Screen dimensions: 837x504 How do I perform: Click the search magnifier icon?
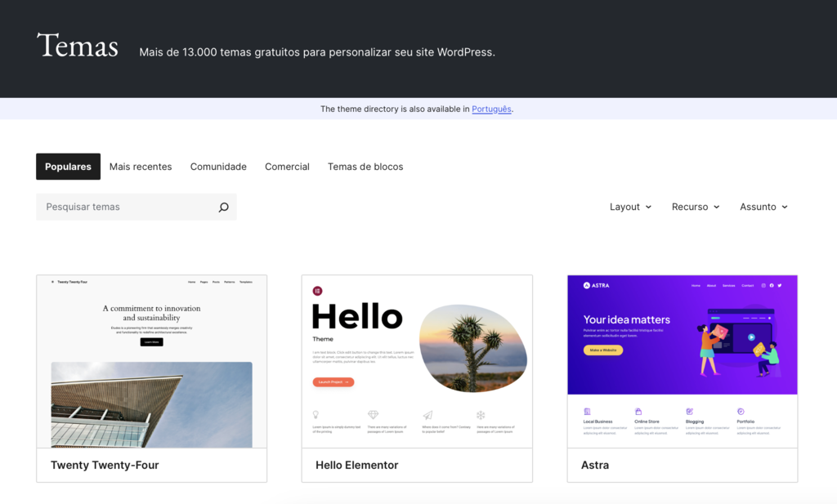tap(223, 207)
